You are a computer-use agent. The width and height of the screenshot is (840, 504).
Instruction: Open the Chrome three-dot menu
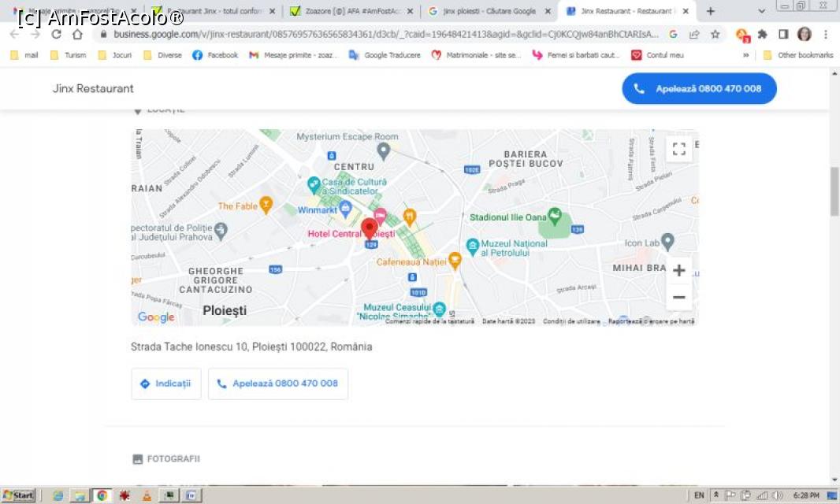point(825,35)
